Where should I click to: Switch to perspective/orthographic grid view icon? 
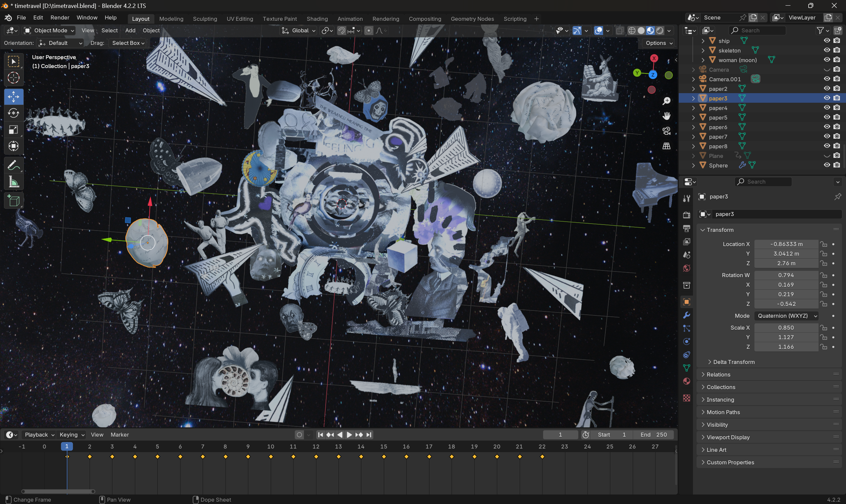coord(666,146)
